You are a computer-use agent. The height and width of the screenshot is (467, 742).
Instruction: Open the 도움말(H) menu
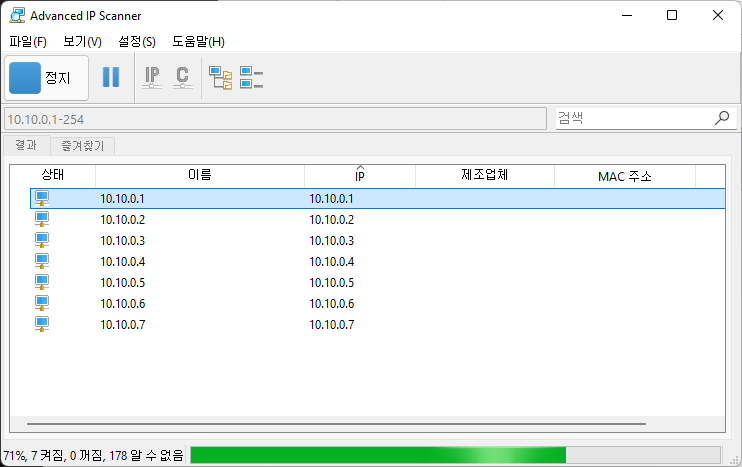click(x=198, y=42)
